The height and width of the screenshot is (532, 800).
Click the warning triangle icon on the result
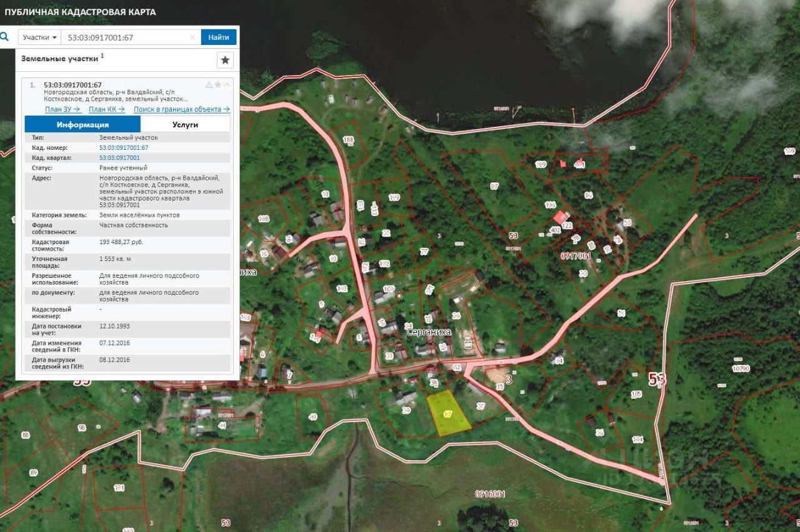(209, 85)
